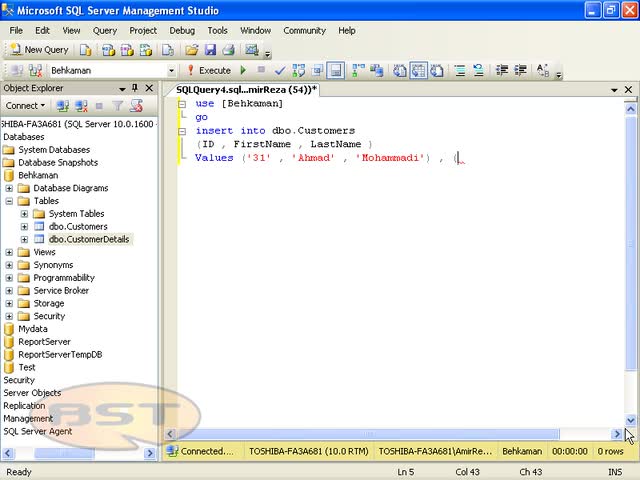Screen dimensions: 640x480
Task: Toggle Results to Text icon
Action: (x=400, y=71)
